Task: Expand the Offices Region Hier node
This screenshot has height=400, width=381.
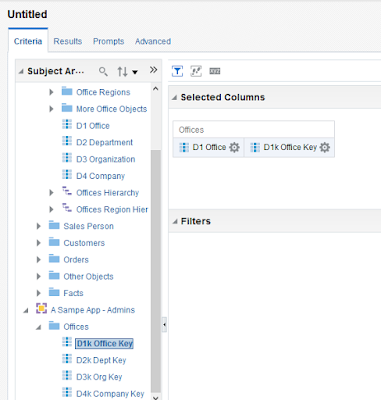Action: (x=51, y=209)
